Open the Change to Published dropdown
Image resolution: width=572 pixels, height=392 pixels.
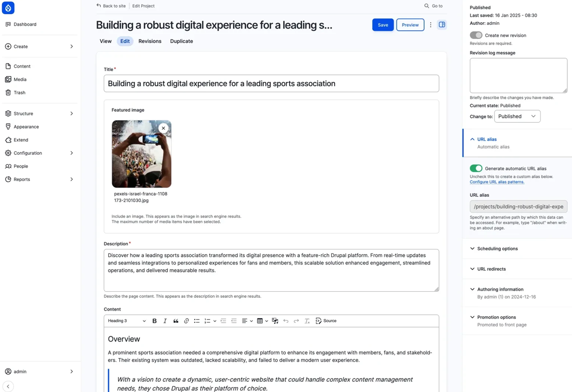click(x=517, y=116)
